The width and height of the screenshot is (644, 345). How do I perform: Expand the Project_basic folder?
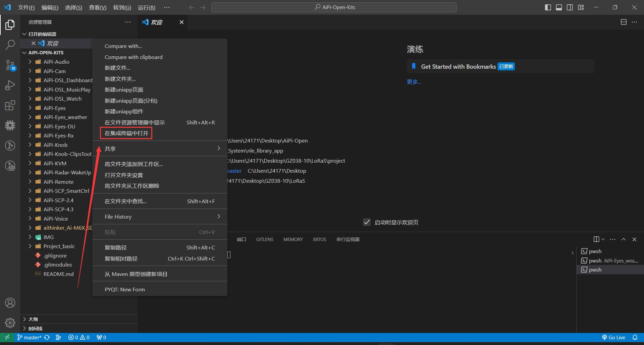coord(30,246)
